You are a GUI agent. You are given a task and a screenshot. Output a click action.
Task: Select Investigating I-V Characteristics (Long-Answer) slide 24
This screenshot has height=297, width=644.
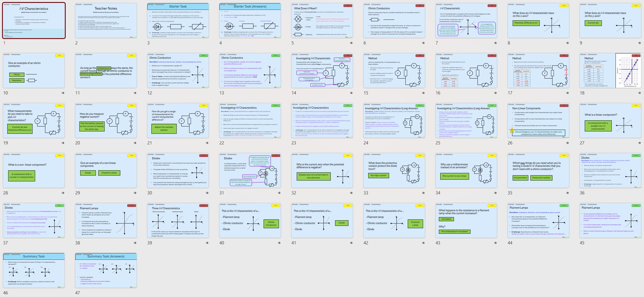coord(394,121)
